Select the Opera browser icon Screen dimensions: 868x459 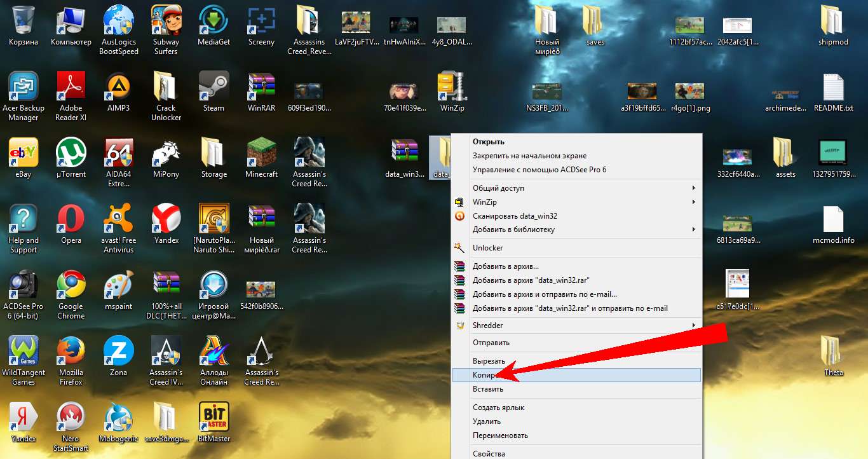71,219
